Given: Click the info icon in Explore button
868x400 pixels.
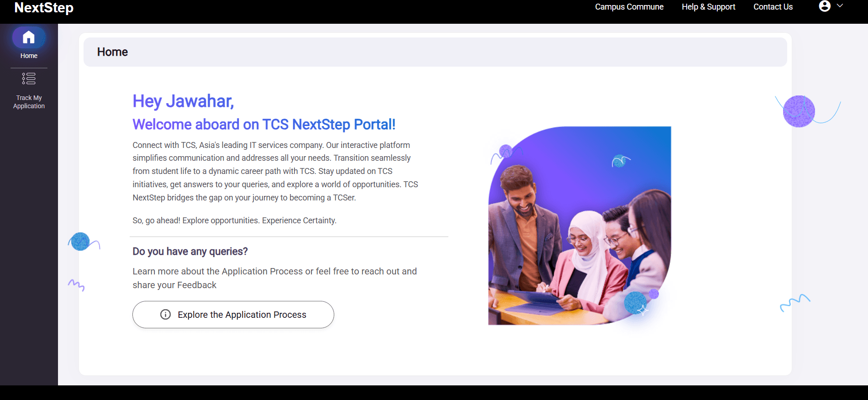Looking at the screenshot, I should 166,315.
